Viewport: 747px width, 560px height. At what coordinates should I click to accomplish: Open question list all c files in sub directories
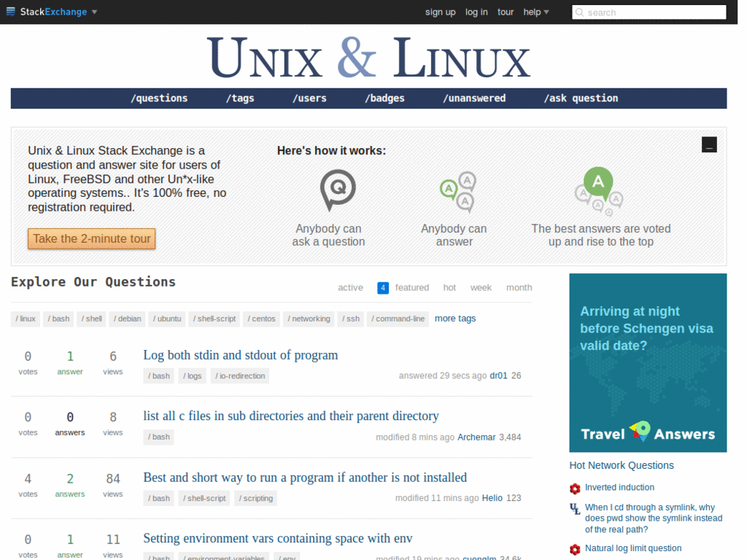[291, 416]
